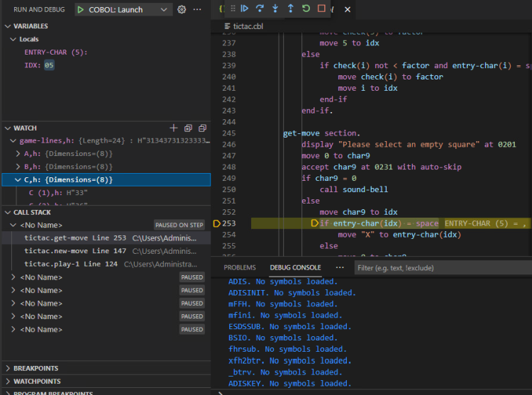The width and height of the screenshot is (532, 395).
Task: Add a new watch expression
Action: [x=173, y=128]
